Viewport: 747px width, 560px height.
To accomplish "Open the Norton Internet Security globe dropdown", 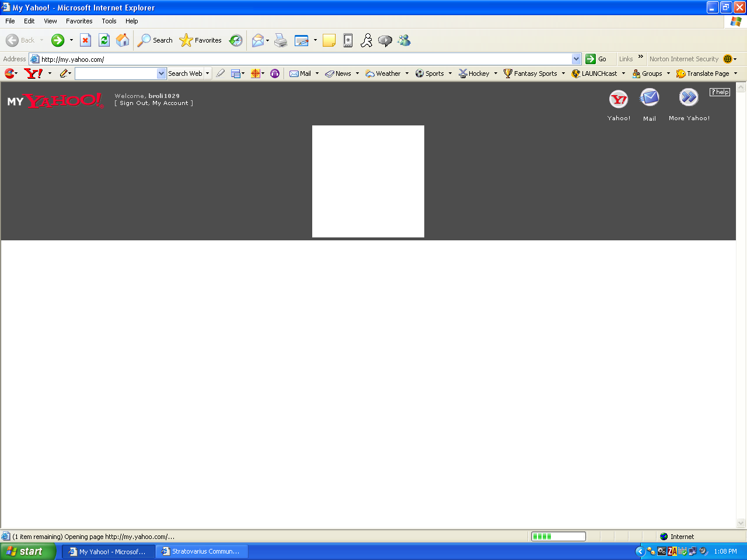I will pos(729,59).
